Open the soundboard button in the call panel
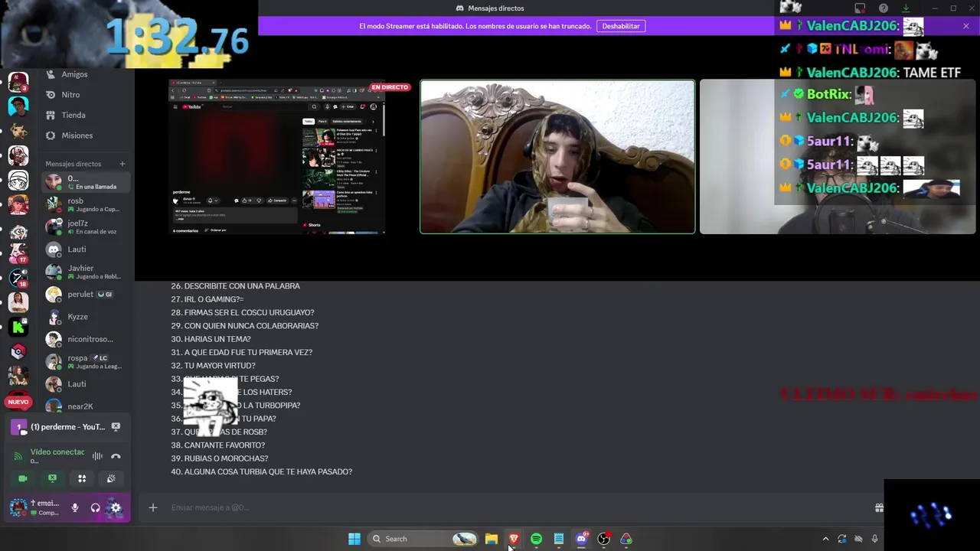The width and height of the screenshot is (980, 551). (111, 478)
